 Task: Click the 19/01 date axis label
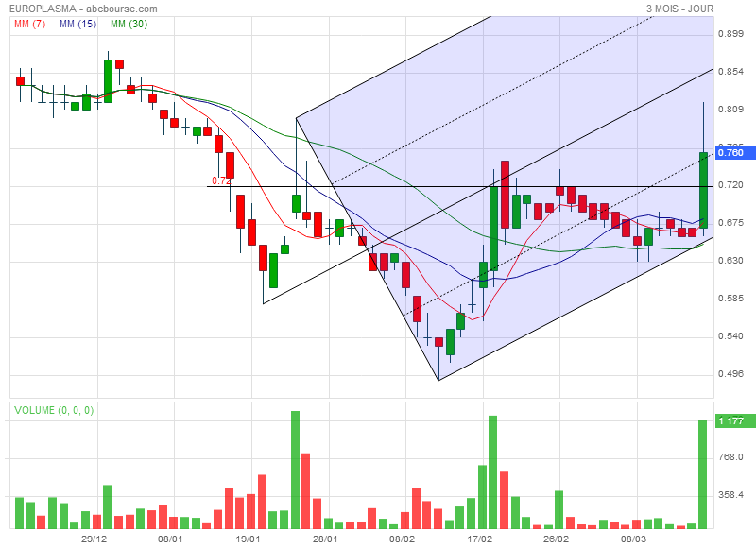248,539
